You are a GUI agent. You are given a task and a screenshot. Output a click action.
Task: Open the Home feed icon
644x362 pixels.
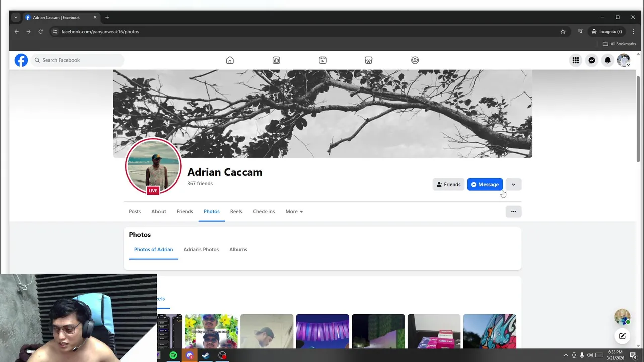point(230,60)
